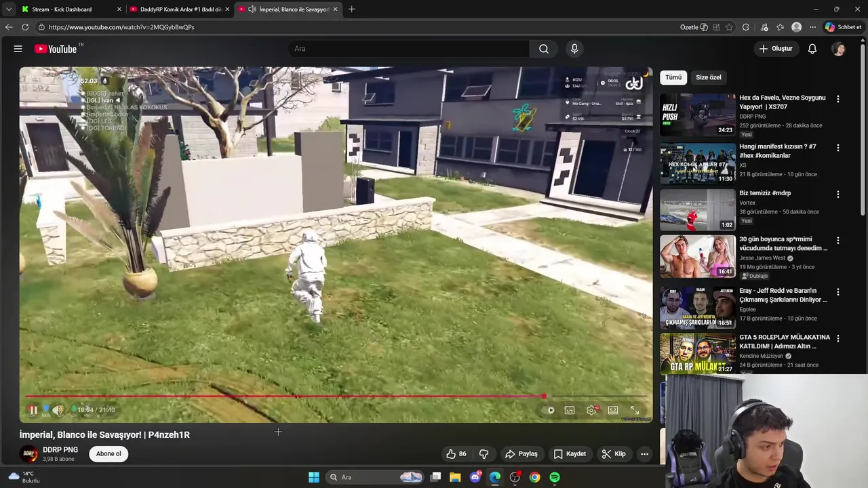The width and height of the screenshot is (868, 488).
Task: Open the Eray - Jeff Redd video title
Action: coord(783,295)
